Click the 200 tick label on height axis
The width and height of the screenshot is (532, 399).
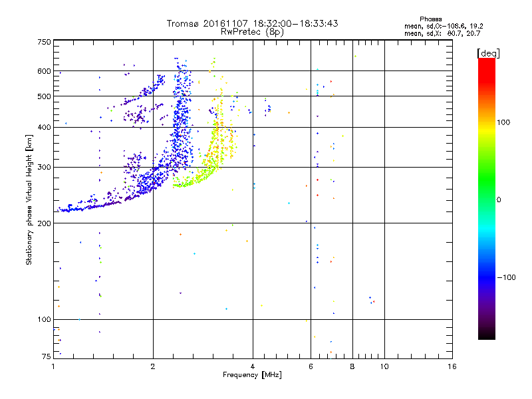pos(44,223)
